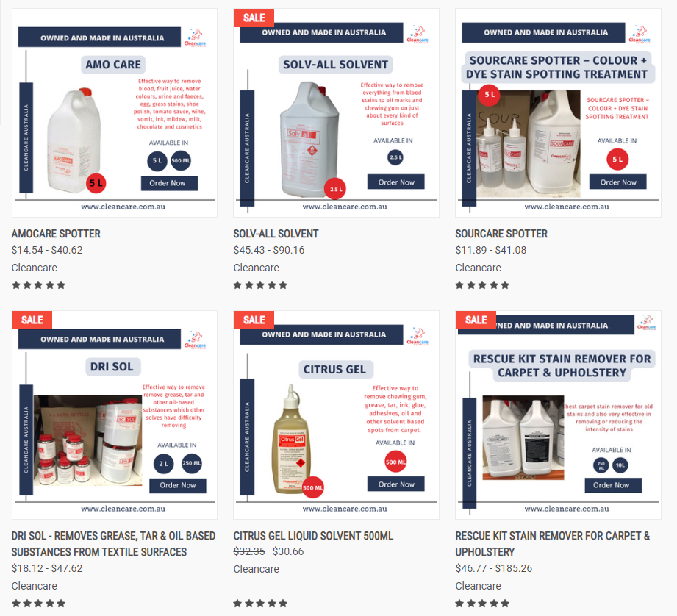Open the Dri Sol product thumbnail photo
The height and width of the screenshot is (616, 677).
pyautogui.click(x=87, y=440)
